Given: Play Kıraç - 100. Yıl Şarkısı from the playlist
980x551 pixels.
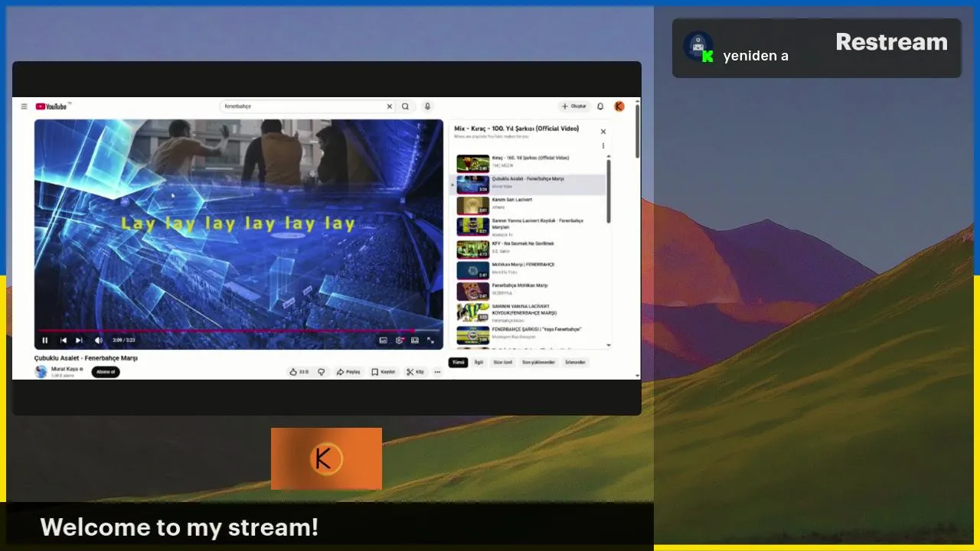Looking at the screenshot, I should tap(528, 164).
